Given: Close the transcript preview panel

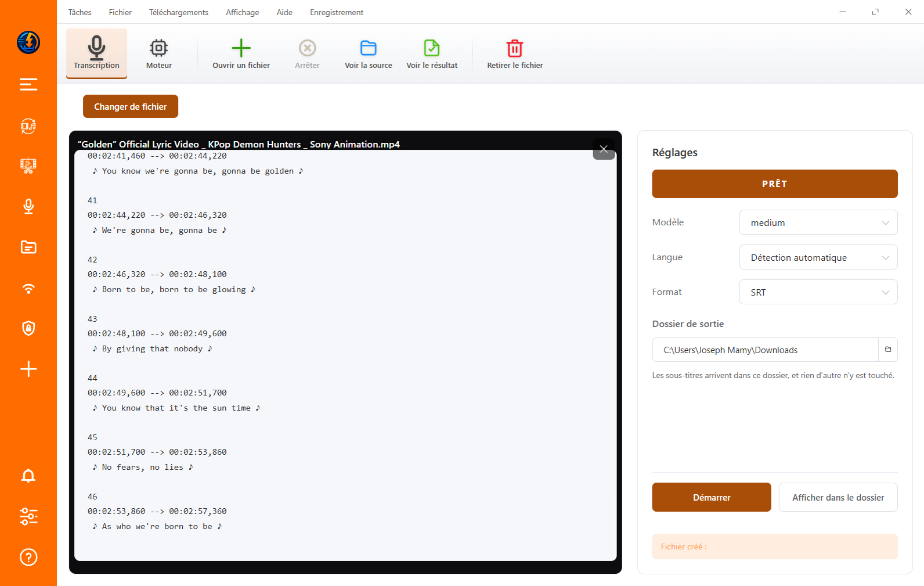Looking at the screenshot, I should pyautogui.click(x=604, y=149).
